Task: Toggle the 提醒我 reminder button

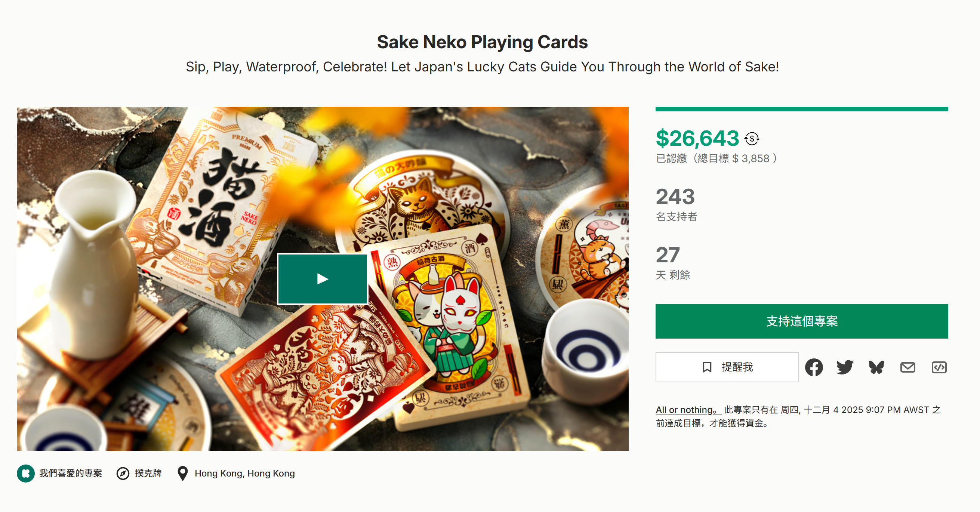Action: click(727, 367)
